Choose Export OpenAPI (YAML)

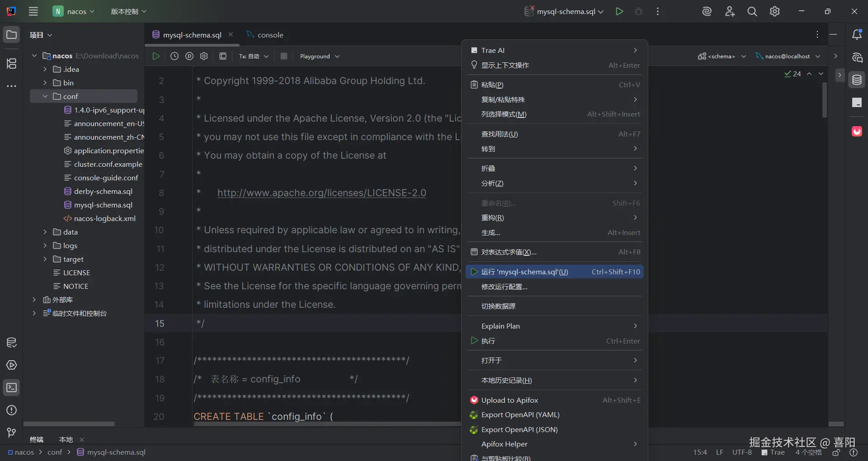(555, 414)
